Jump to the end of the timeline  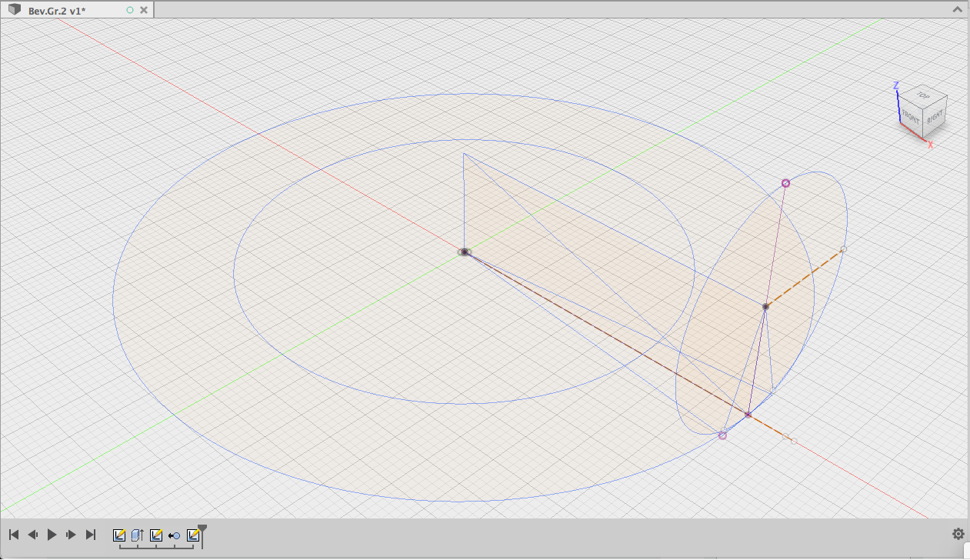point(89,534)
